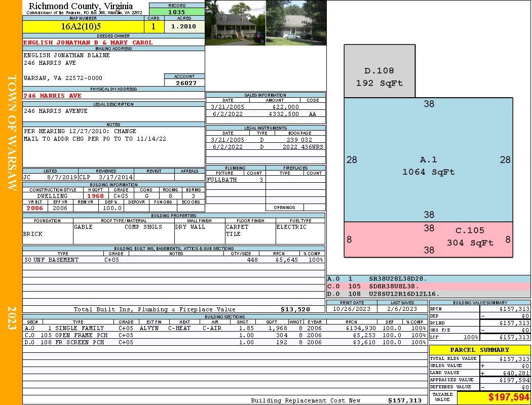Click appraised value $197,594
Image resolution: width=532 pixels, height=405 pixels.
pos(514,380)
